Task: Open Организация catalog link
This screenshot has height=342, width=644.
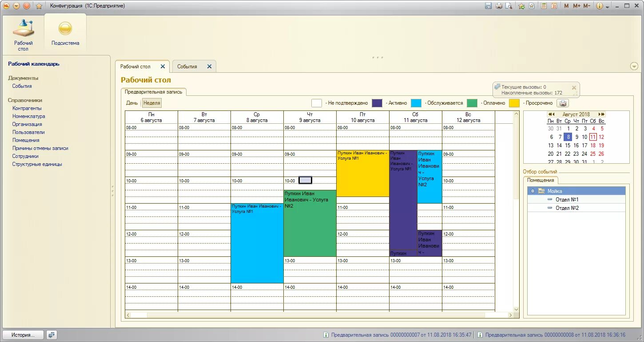Action: [27, 124]
